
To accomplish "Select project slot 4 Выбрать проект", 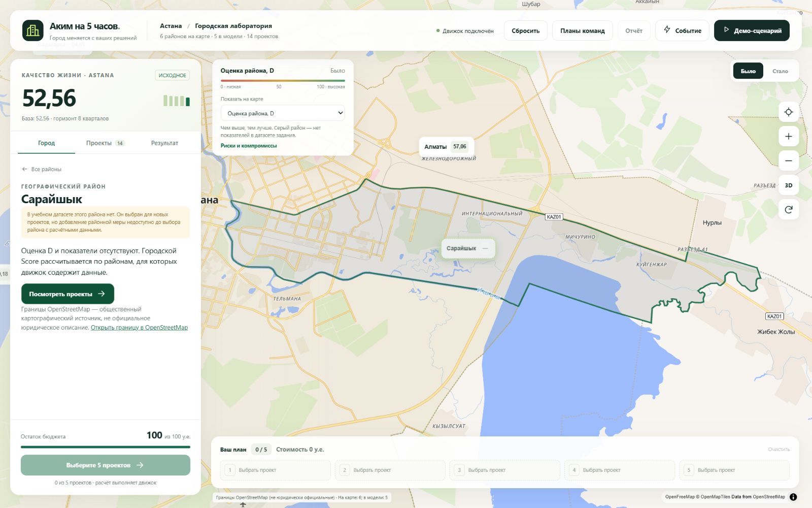I will pyautogui.click(x=620, y=470).
